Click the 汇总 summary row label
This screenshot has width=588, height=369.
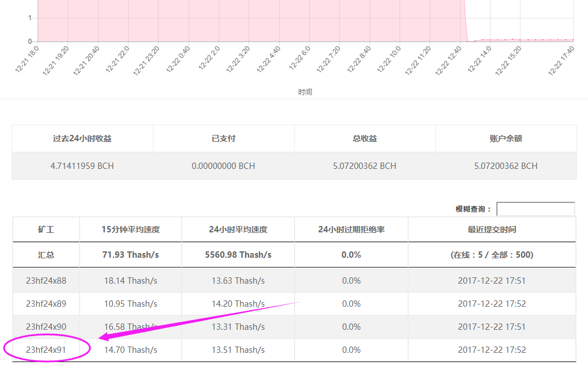(46, 255)
